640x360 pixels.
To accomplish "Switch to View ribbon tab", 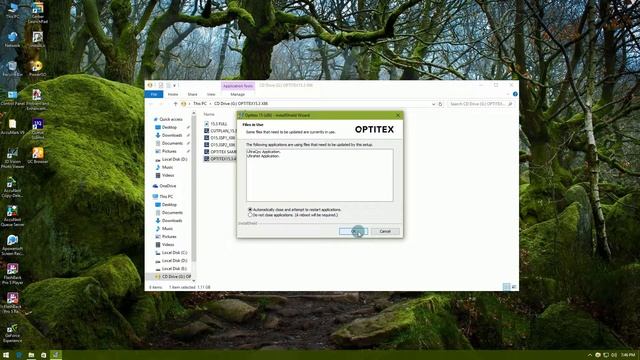I will [211, 94].
